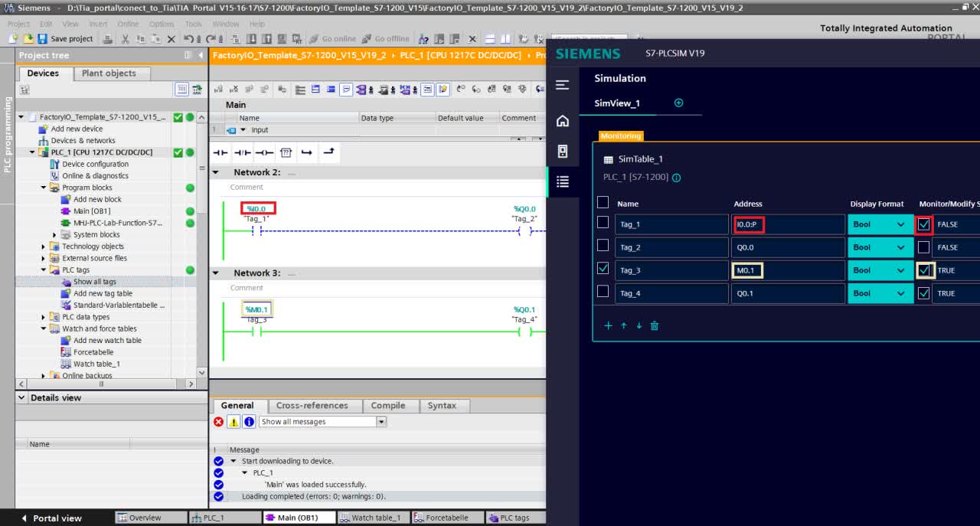Image resolution: width=980 pixels, height=526 pixels.
Task: Click the Save project button
Action: point(65,38)
